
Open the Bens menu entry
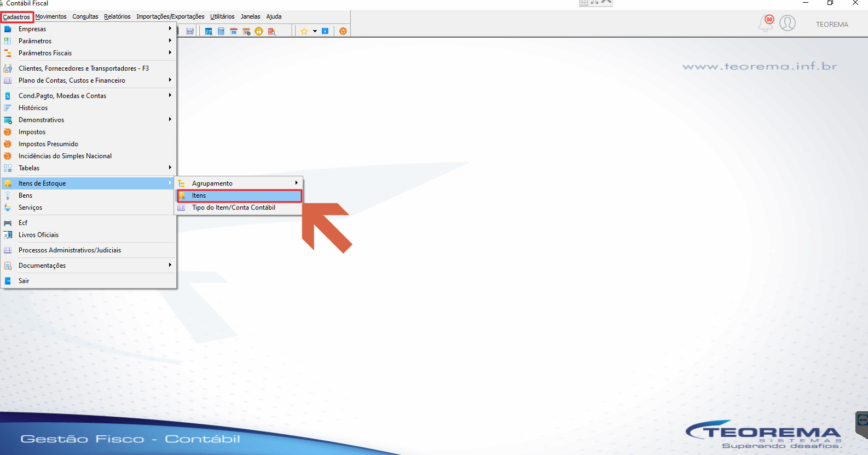point(88,195)
